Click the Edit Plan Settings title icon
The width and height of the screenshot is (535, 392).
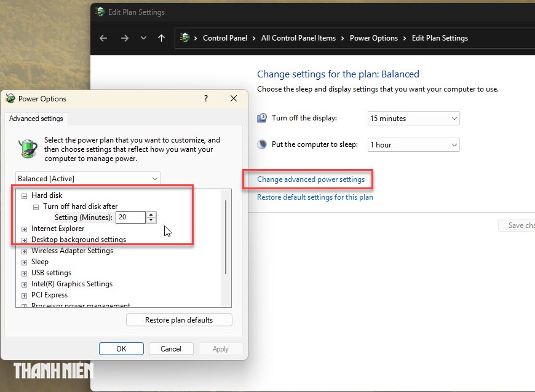coord(100,12)
